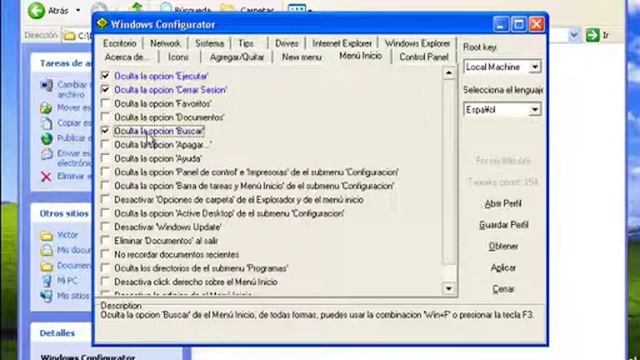
Task: Select the Menú Inicio tab
Action: (360, 56)
